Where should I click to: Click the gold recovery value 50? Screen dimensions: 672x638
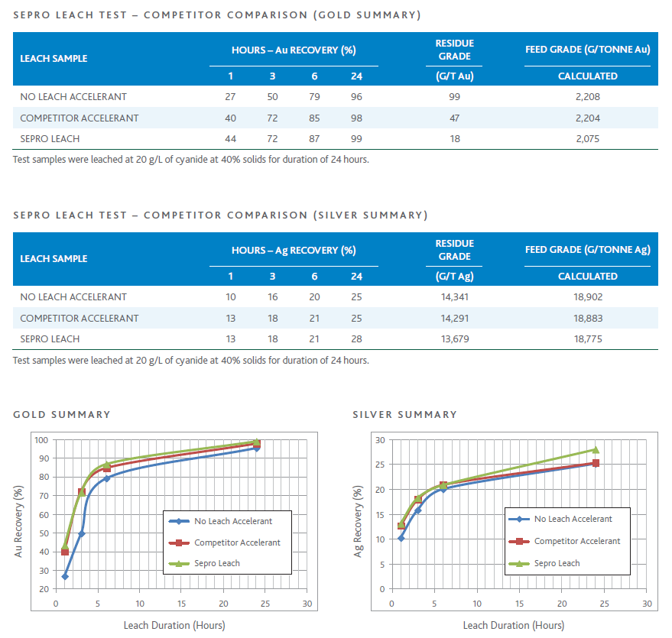coord(273,97)
